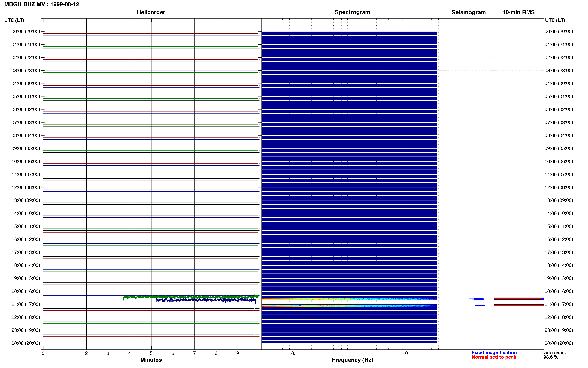Click the minutes tick label '0'

click(43, 353)
